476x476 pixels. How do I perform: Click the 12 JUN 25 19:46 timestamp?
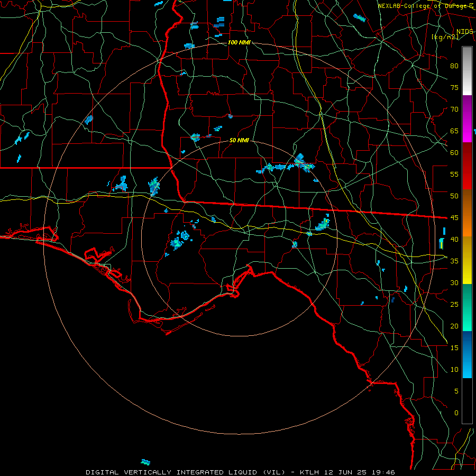[359, 472]
